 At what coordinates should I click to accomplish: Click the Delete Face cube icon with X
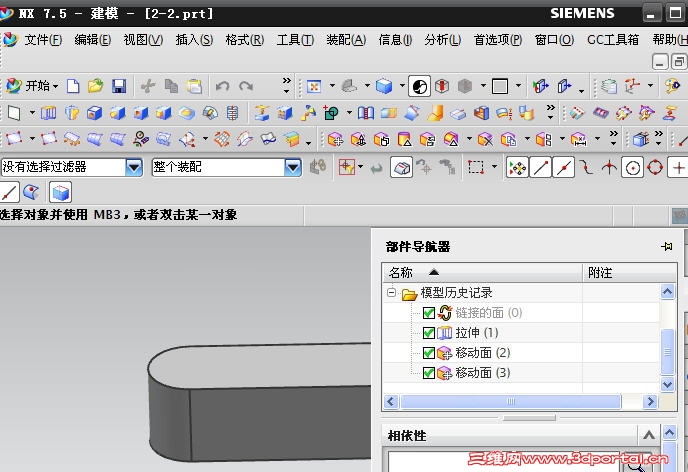pyautogui.click(x=485, y=140)
